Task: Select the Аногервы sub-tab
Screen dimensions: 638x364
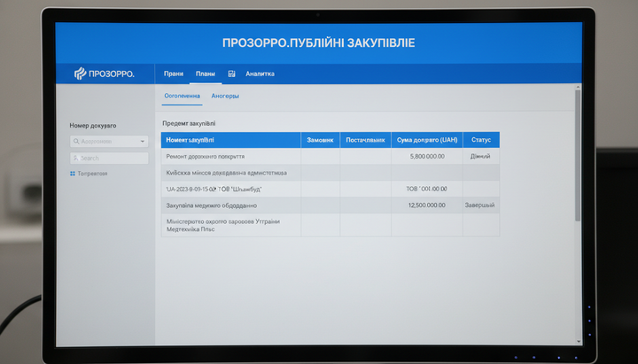Action: click(x=225, y=96)
